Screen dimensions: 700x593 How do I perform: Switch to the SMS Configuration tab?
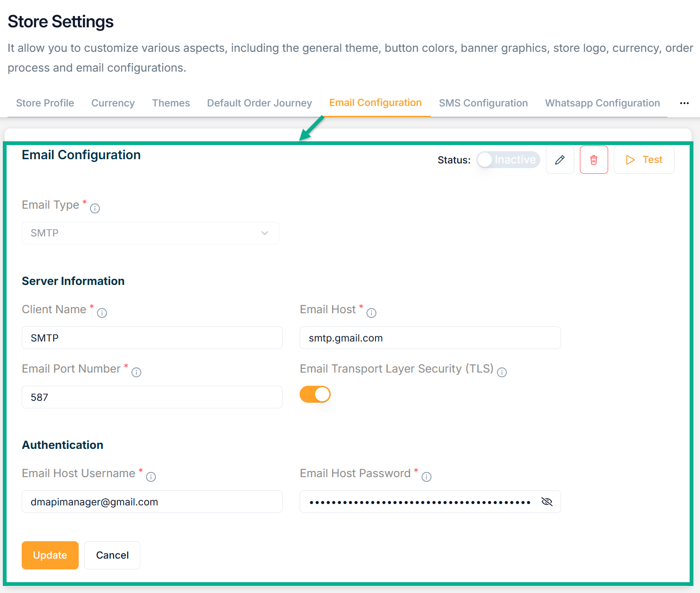coord(483,103)
